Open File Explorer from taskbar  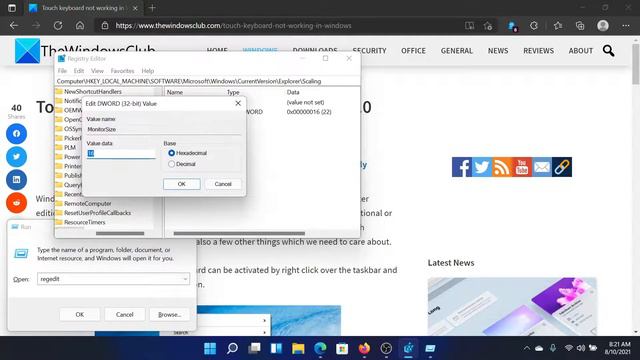(298, 348)
